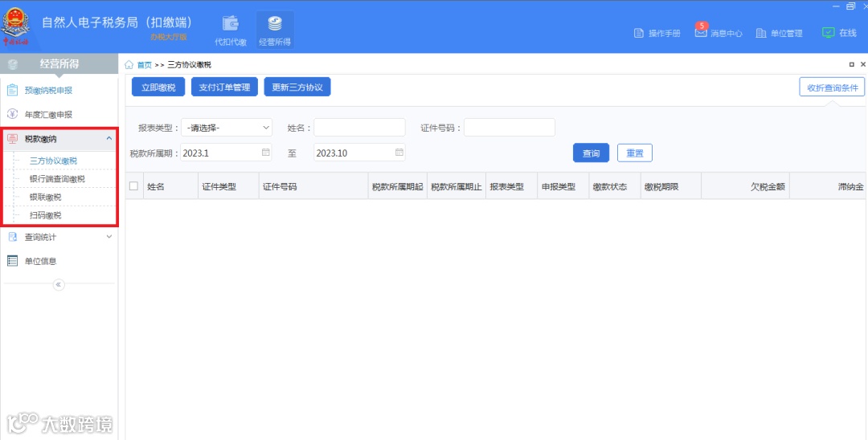Focus the 姓名 input field
Image resolution: width=868 pixels, height=440 pixels.
click(x=359, y=128)
